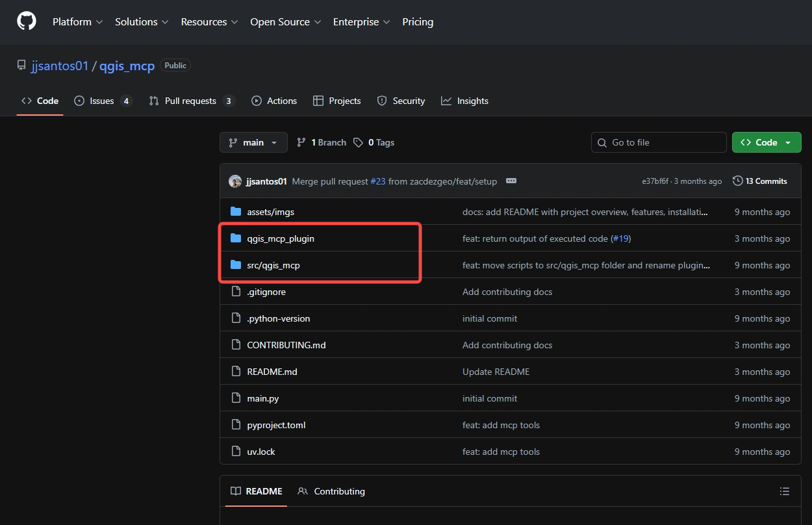Screen dimensions: 812x525
Task: Click the Public visibility badge
Action: [x=175, y=66]
